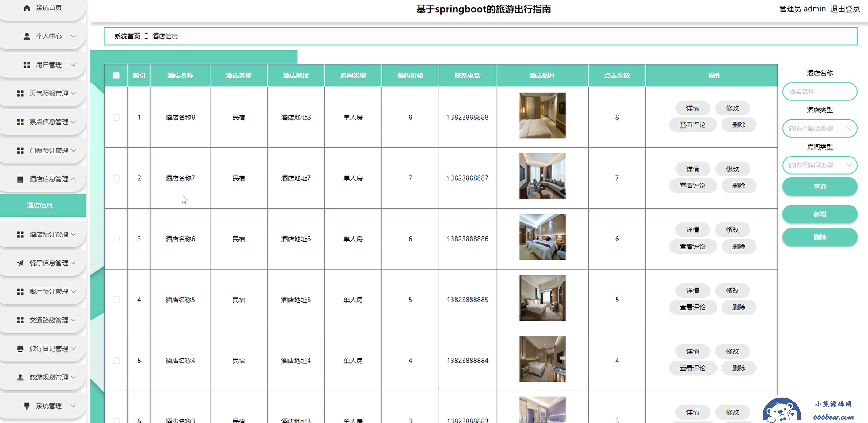868x423 pixels.
Task: Expand the 系统管理 chevron
Action: tap(74, 406)
